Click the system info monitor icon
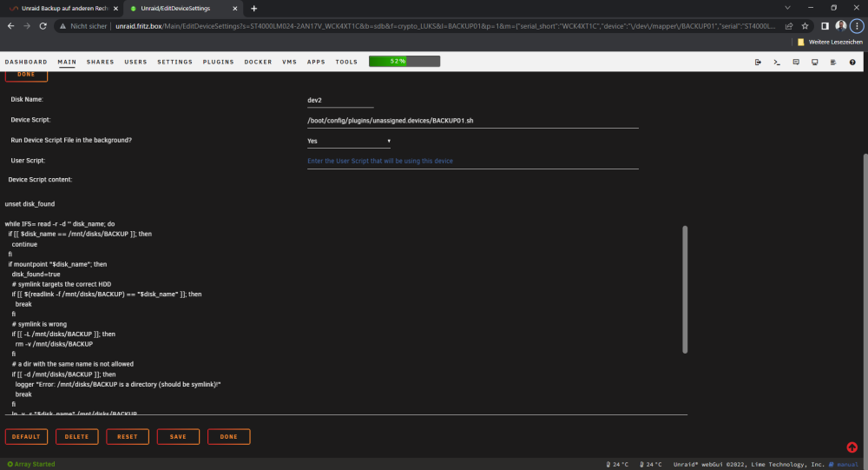The width and height of the screenshot is (868, 470). coord(815,62)
